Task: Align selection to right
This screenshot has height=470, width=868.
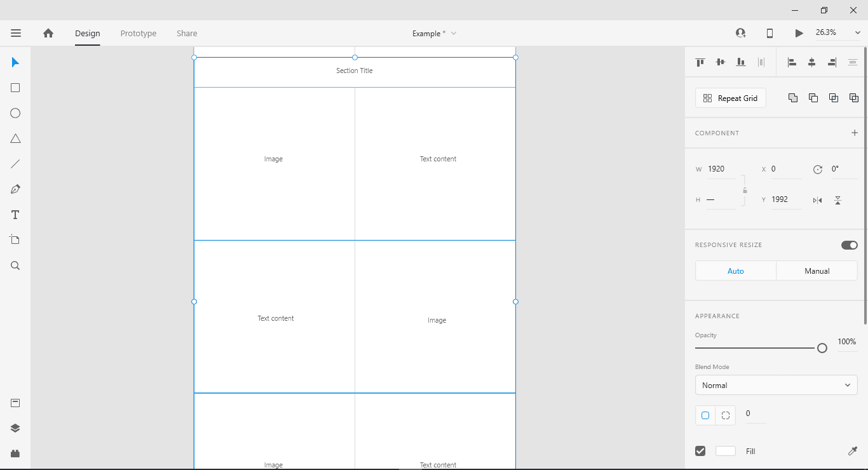Action: (x=832, y=62)
